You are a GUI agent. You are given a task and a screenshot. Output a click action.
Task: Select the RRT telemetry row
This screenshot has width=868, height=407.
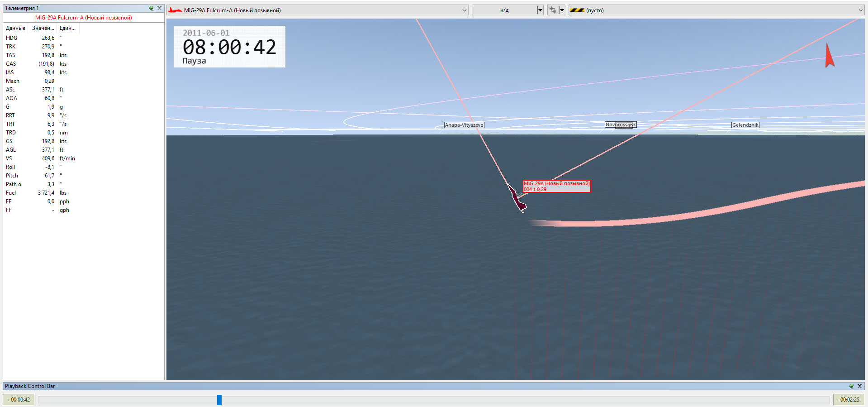click(84, 115)
